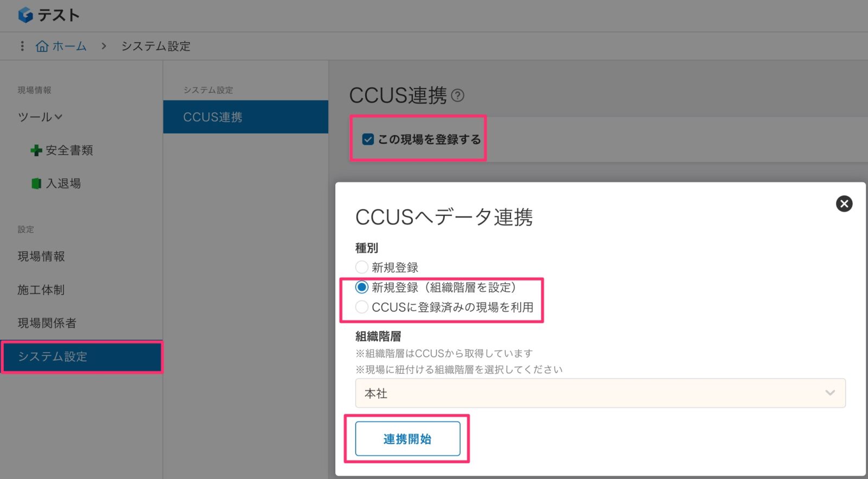Close the CCUSへデータ連携 dialog with X icon
This screenshot has height=479, width=868.
point(844,204)
